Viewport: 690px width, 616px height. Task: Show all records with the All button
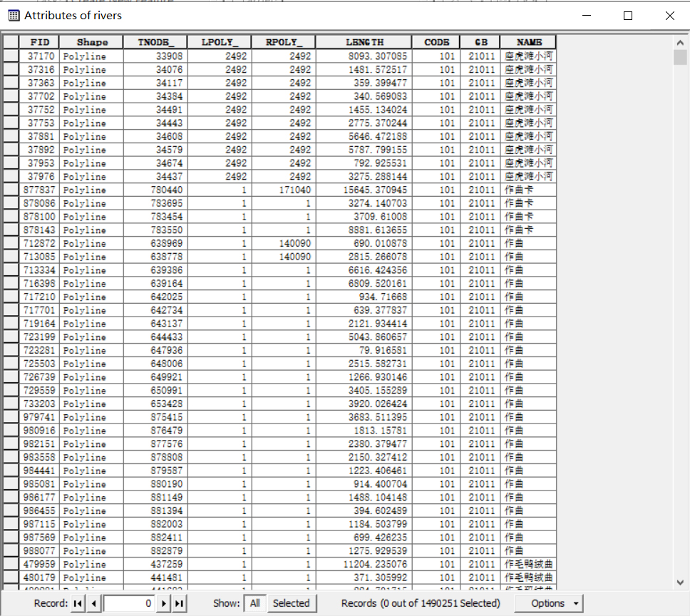tap(254, 603)
